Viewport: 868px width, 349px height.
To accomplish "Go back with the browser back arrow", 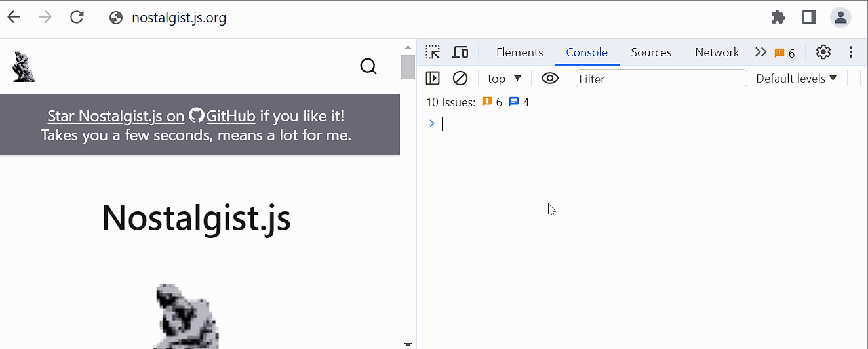I will pos(14,17).
